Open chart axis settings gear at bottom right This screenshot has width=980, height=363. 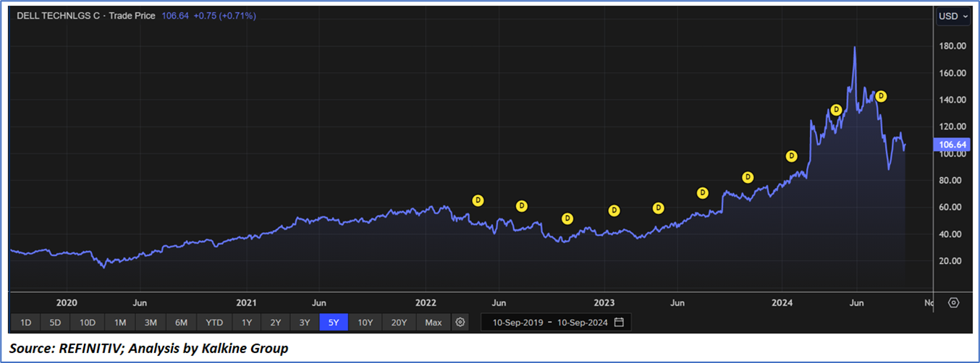954,302
